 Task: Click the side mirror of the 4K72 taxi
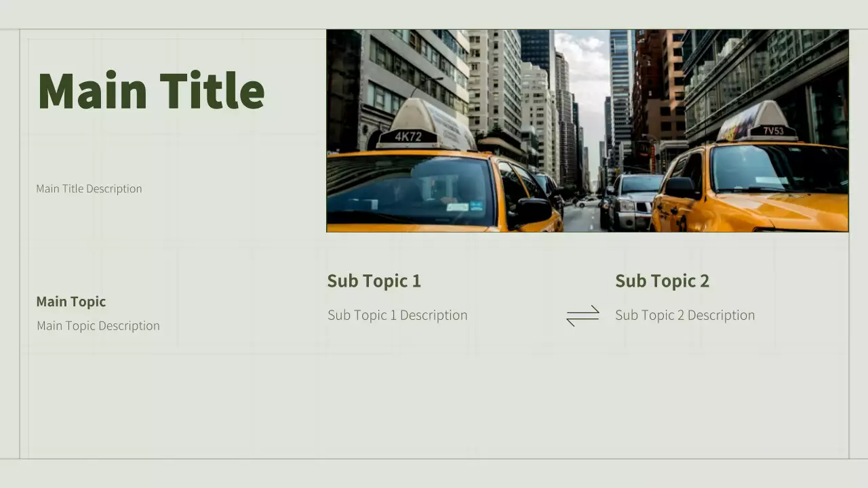click(534, 211)
